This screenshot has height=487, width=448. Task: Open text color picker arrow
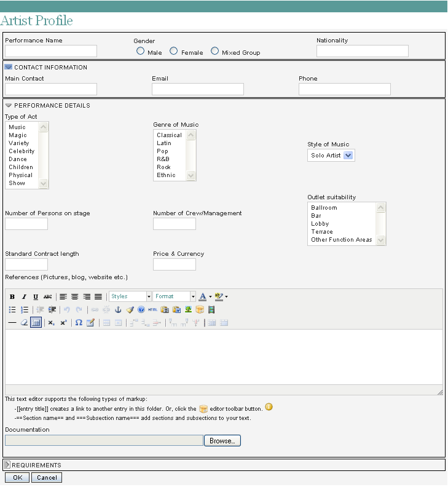click(x=211, y=297)
